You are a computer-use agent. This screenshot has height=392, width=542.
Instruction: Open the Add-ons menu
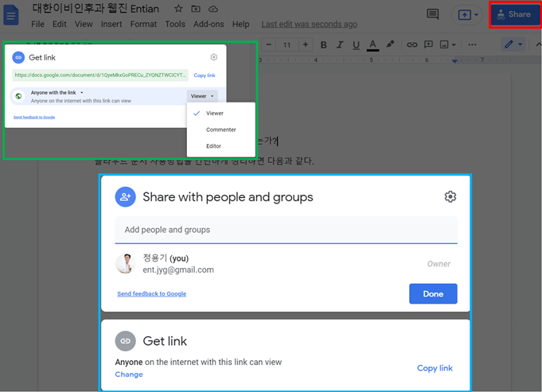[209, 24]
